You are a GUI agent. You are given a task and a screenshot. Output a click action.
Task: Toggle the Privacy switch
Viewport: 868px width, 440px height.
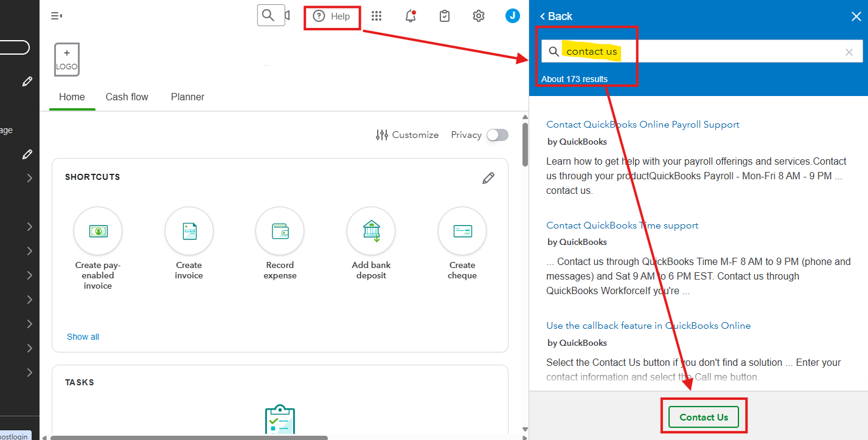(497, 135)
